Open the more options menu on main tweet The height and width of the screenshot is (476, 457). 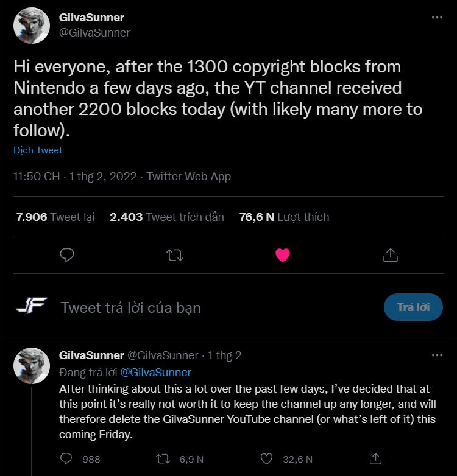[437, 18]
